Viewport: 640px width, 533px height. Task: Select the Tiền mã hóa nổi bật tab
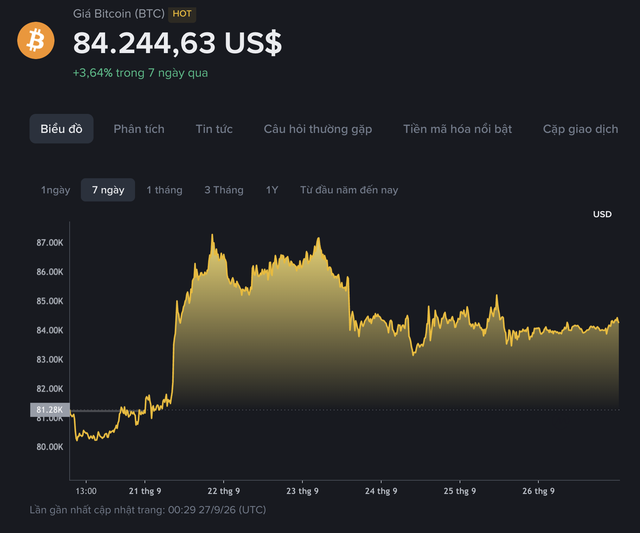click(457, 129)
